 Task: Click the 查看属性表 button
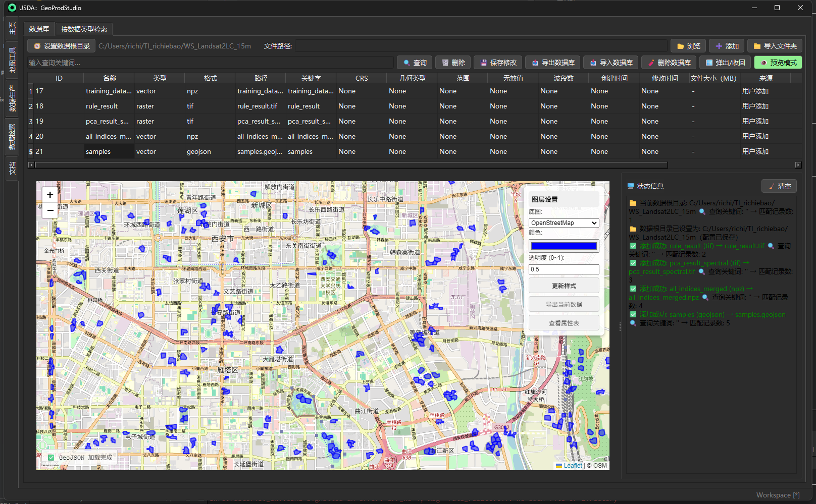click(x=564, y=323)
